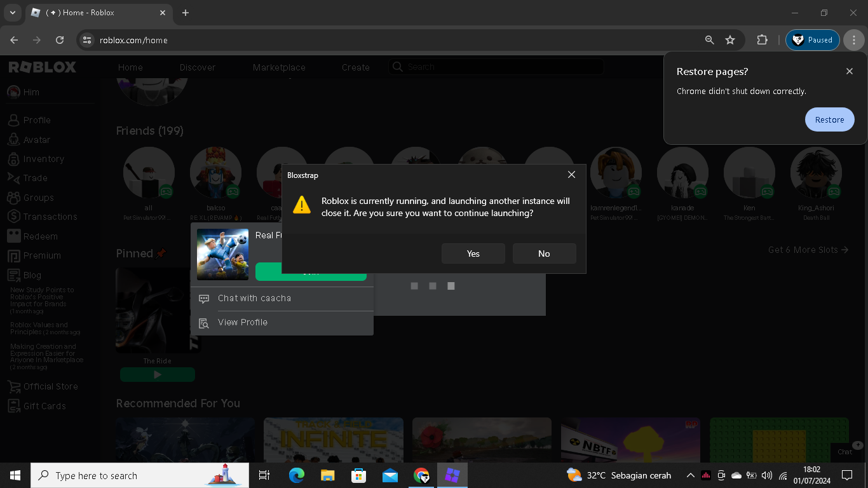Click the Redeem icon in sidebar
This screenshot has height=488, width=868.
point(13,236)
